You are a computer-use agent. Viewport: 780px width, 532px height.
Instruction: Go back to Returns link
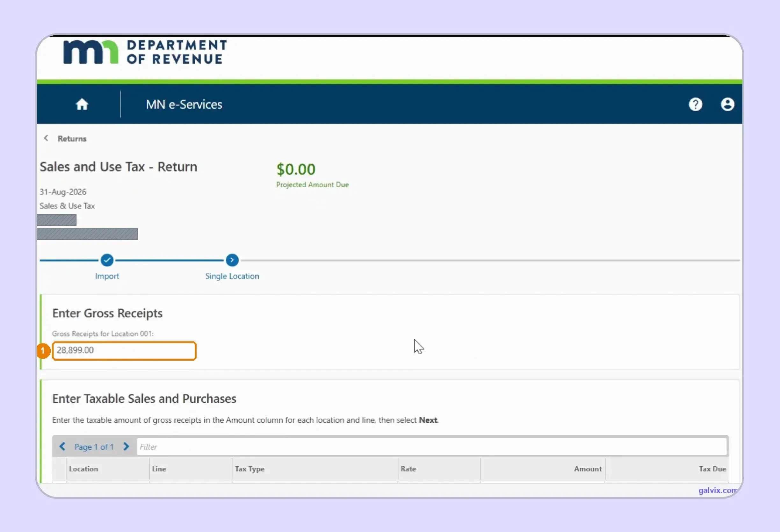pos(72,139)
